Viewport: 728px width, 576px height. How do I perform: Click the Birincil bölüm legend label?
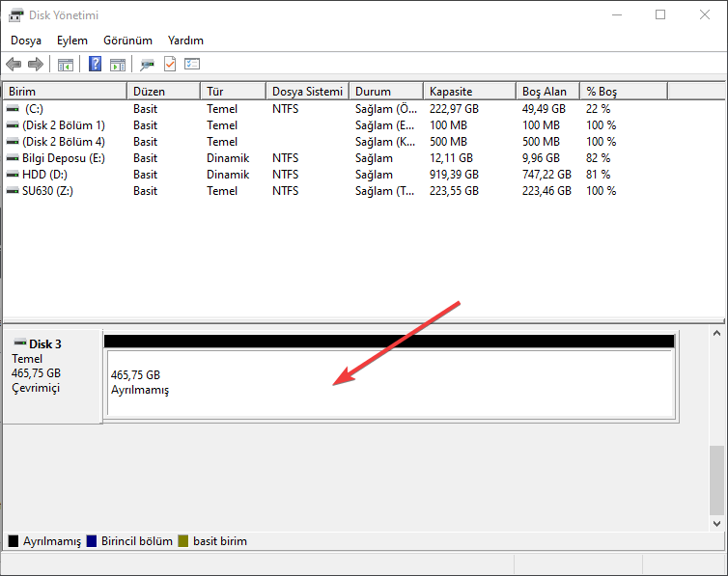(136, 541)
